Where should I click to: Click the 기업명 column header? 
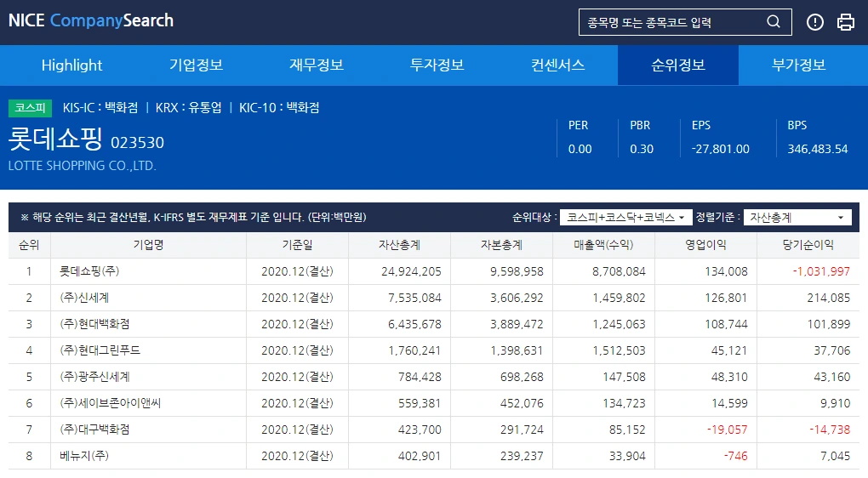click(x=148, y=245)
